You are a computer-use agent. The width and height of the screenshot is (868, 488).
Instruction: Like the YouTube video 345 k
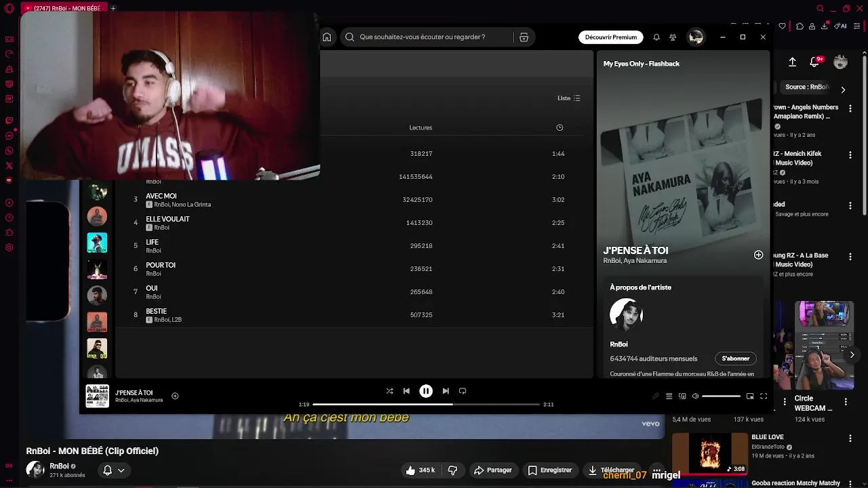click(x=420, y=470)
